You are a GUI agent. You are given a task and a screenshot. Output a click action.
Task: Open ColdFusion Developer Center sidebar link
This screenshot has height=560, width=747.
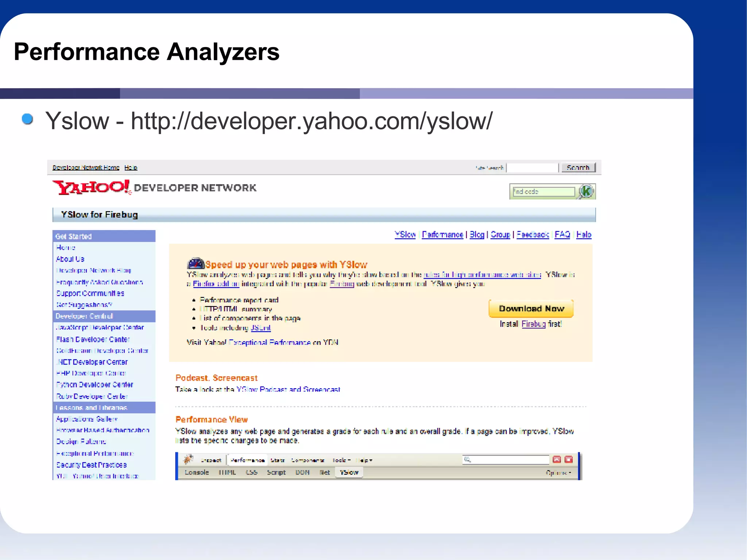pos(102,351)
